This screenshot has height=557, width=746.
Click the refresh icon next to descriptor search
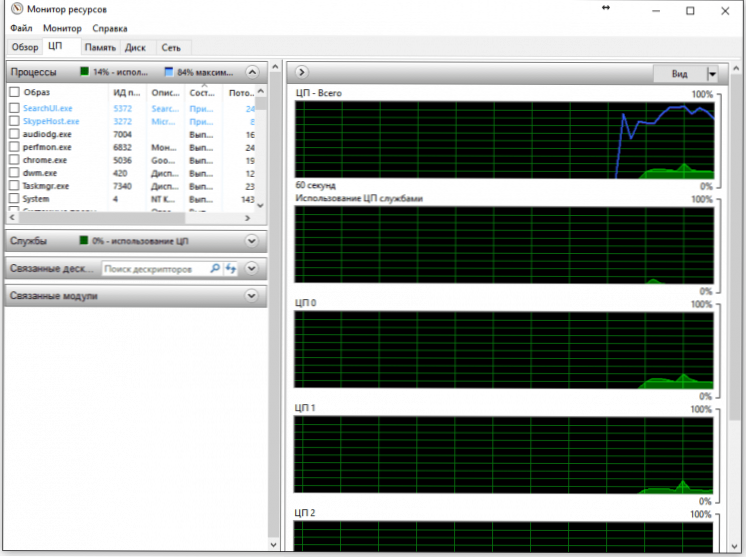coord(230,269)
